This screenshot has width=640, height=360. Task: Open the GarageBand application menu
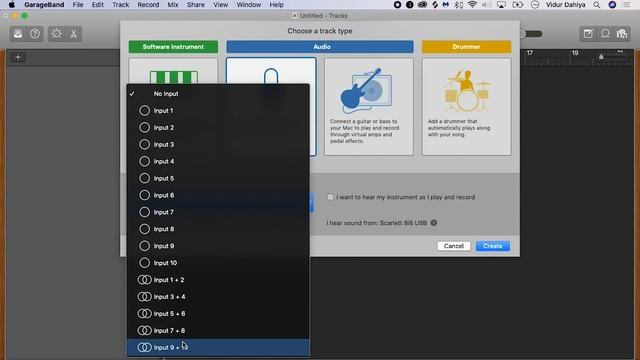click(44, 5)
